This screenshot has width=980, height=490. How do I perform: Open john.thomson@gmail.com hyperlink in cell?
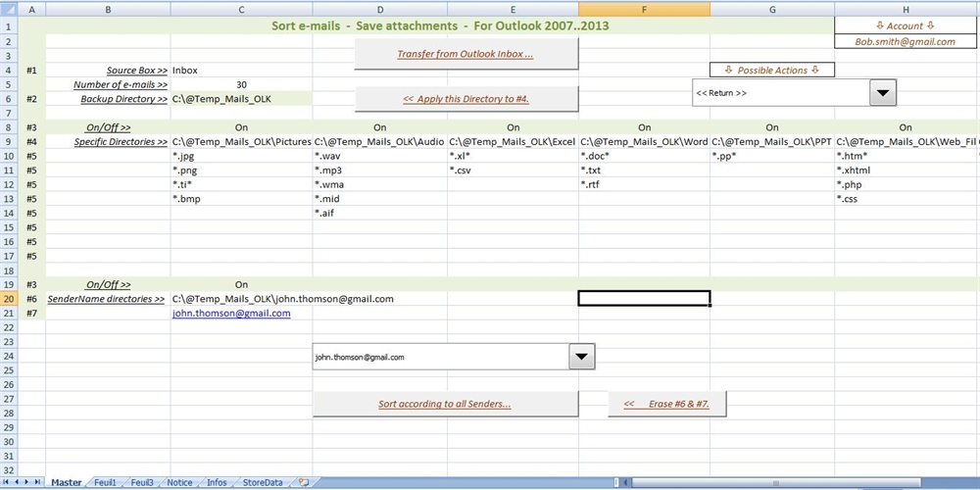tap(231, 314)
